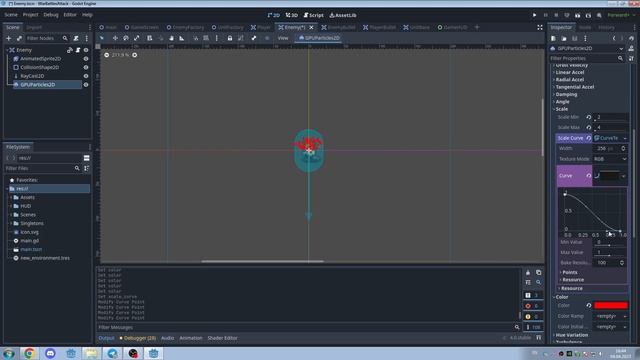Toggle visibility of RayCast2D node
The width and height of the screenshot is (640, 360).
(86, 76)
